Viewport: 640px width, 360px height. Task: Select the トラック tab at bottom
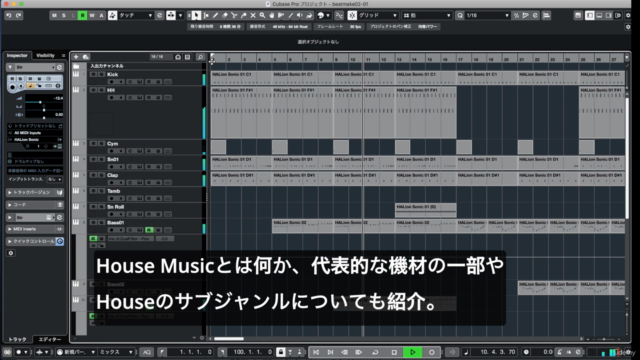click(17, 340)
